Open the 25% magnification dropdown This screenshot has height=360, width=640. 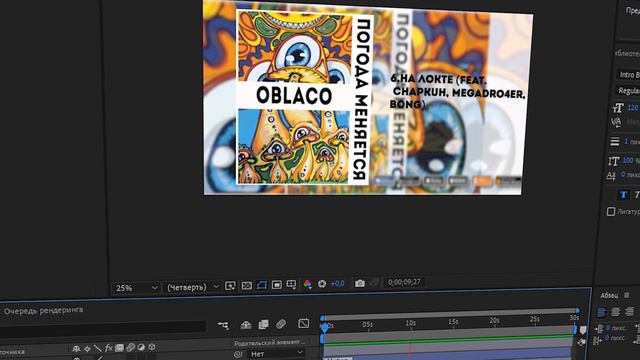[x=136, y=288]
